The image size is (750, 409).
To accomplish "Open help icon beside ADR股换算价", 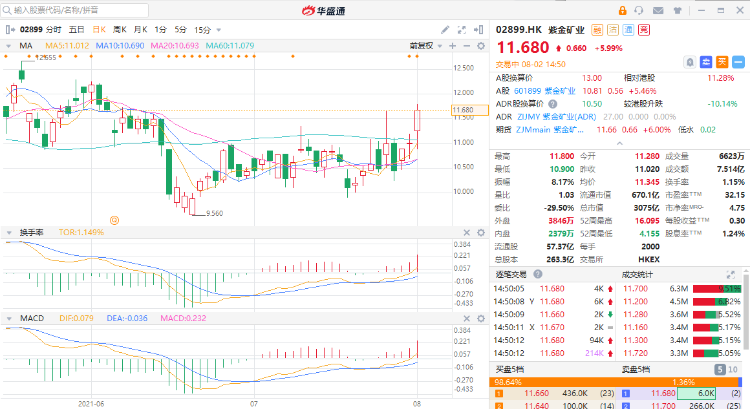I will point(552,104).
